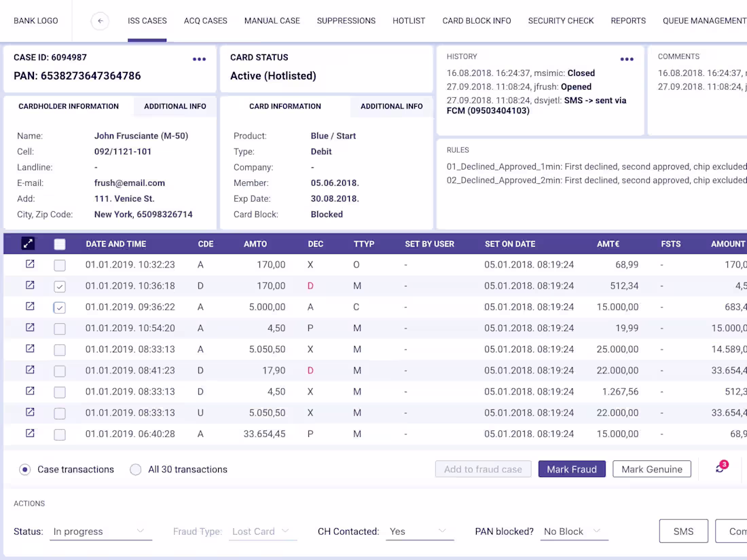Click the 33.654,45 AMTO amount
This screenshot has width=747, height=560.
[x=264, y=434]
